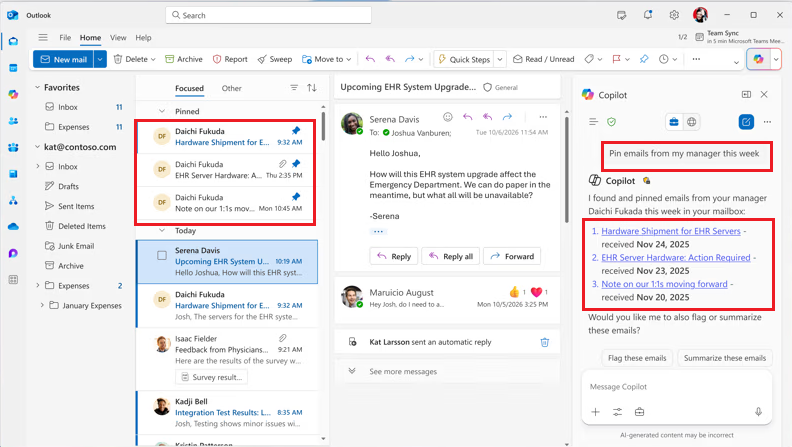Open the New mail dropdown arrow
The height and width of the screenshot is (447, 792).
coord(100,59)
